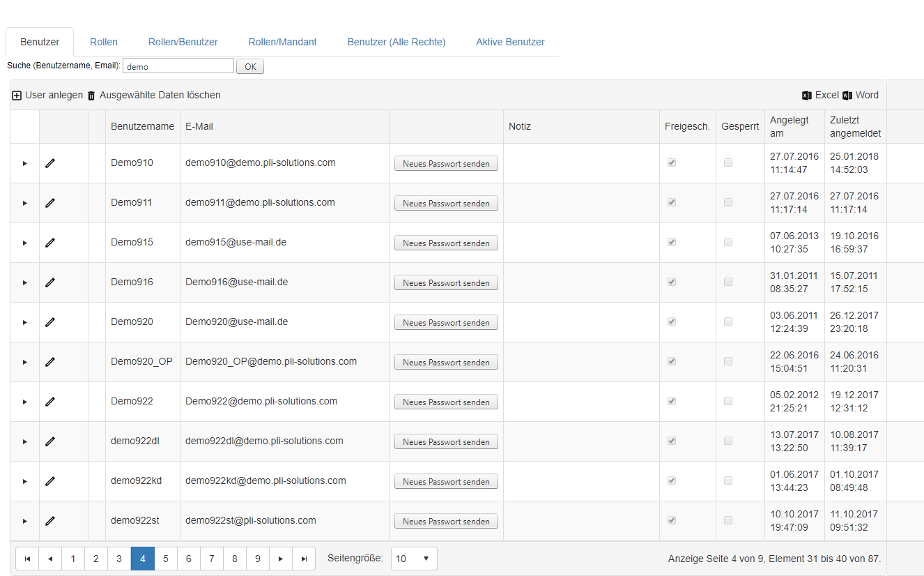
Task: Select date cell 25.01.2018 14:52:03
Action: pos(854,163)
